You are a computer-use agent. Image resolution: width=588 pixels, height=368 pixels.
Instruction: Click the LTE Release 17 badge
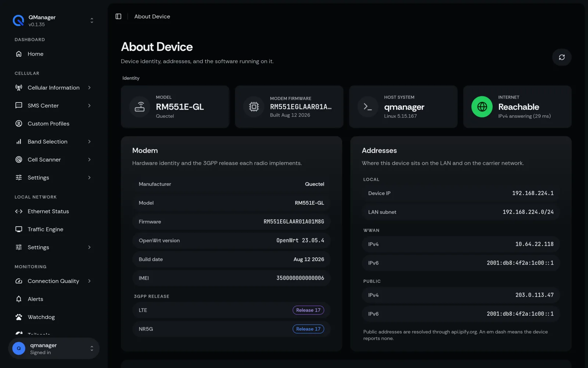[x=308, y=310]
